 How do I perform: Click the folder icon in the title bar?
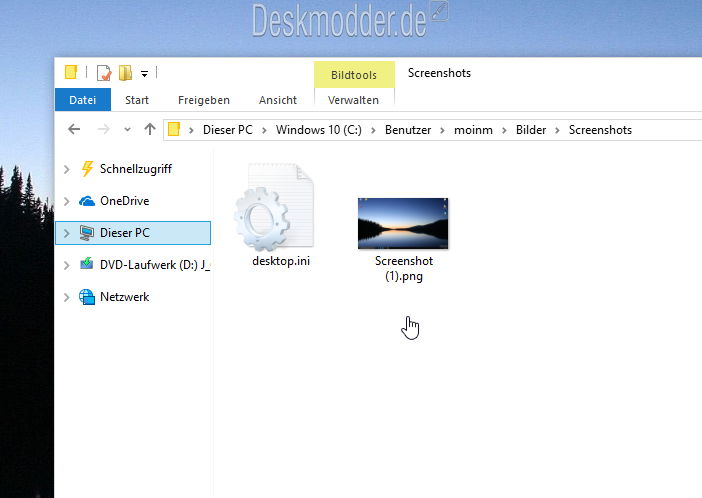pyautogui.click(x=71, y=72)
